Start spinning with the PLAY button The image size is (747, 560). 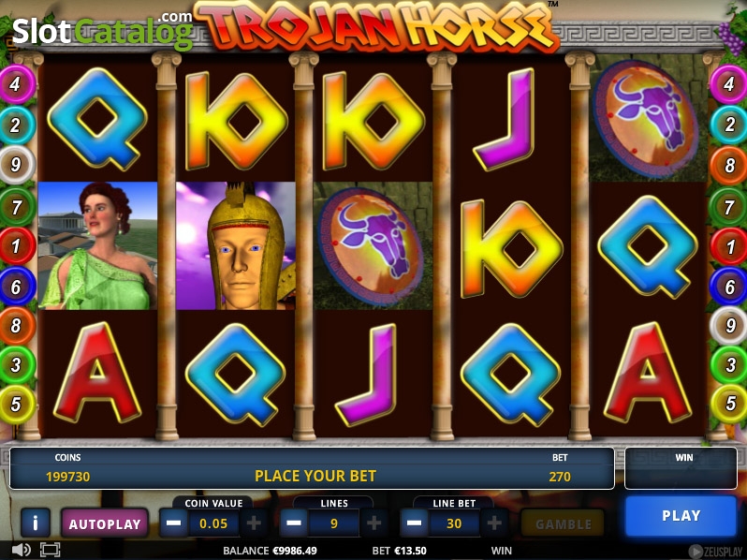681,516
